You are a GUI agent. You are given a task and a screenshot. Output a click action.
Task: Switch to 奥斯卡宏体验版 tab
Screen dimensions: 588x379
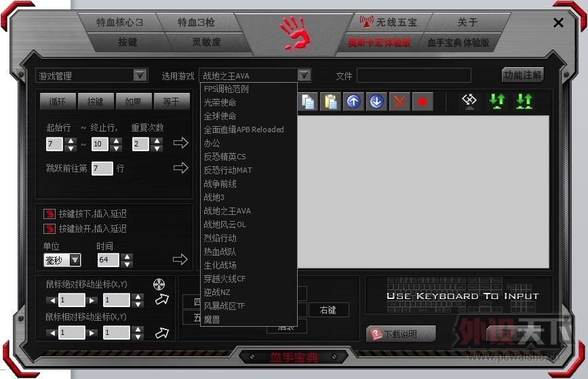pyautogui.click(x=380, y=43)
